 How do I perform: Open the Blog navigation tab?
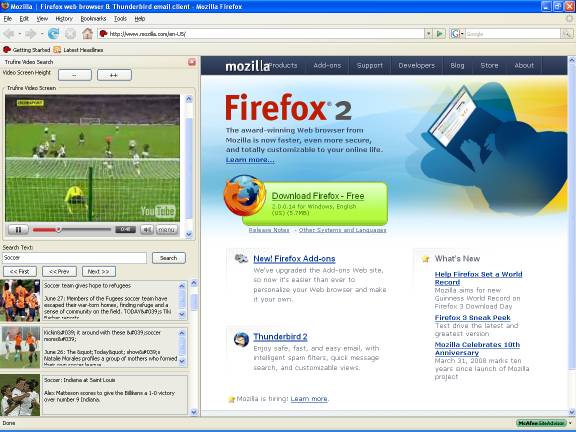click(457, 65)
